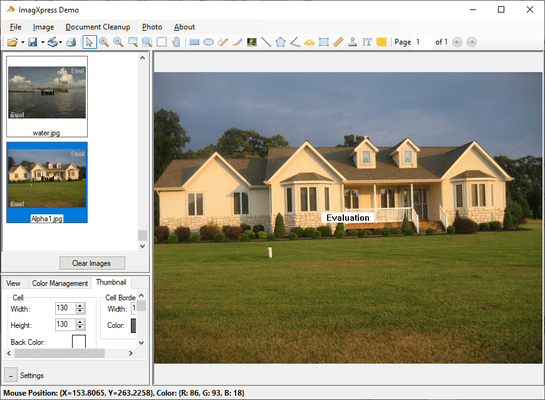Click the page number field

pos(423,42)
